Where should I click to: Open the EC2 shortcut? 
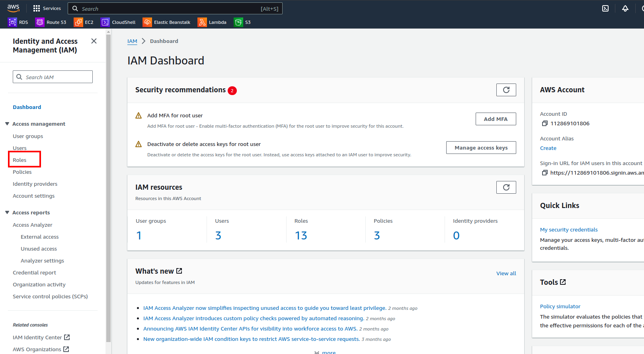point(84,22)
